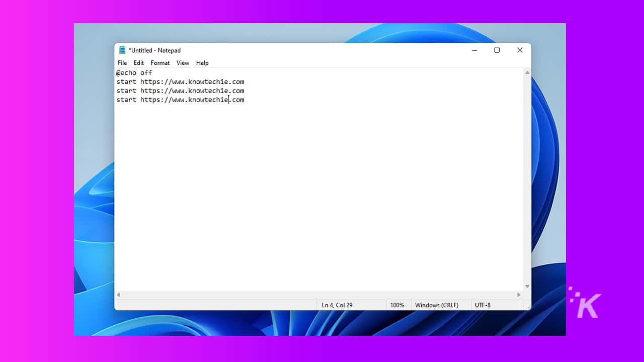Close the Untitled Notepad window

pos(520,50)
